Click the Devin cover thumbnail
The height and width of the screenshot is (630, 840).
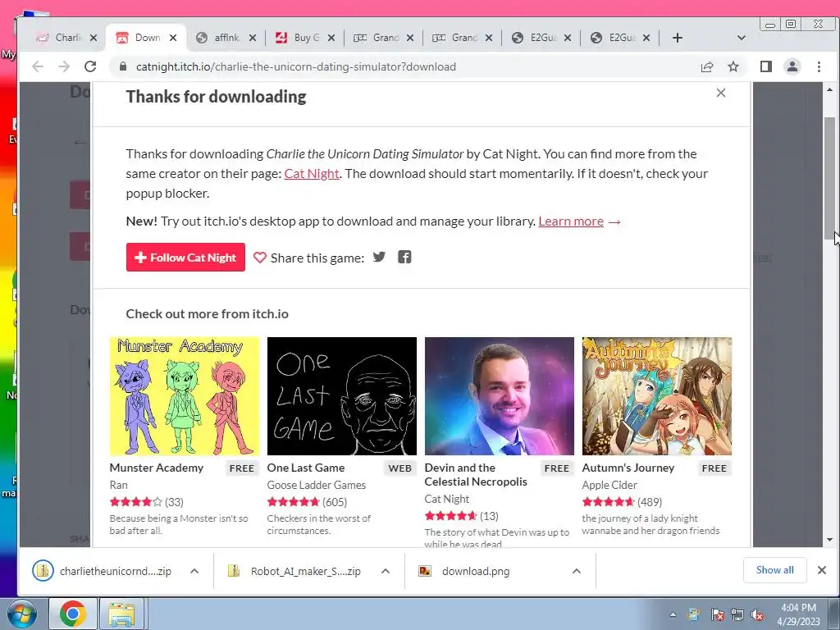point(500,396)
